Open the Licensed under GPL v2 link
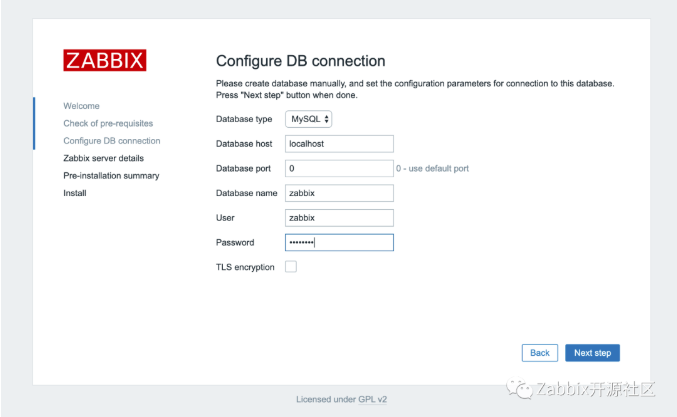 pos(339,399)
